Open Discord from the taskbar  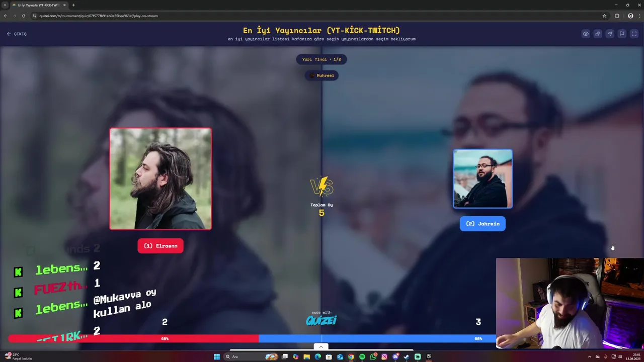pos(395,356)
